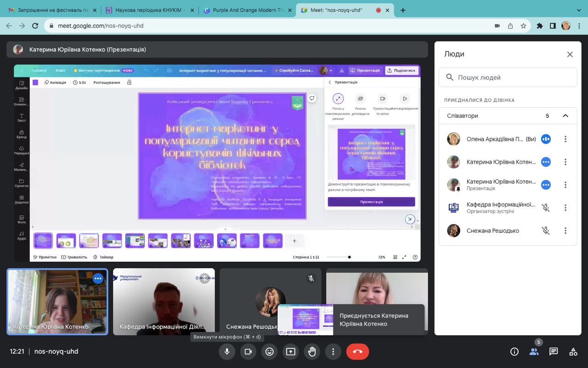Open meeting details info icon
This screenshot has height=368, width=588.
[x=514, y=351]
